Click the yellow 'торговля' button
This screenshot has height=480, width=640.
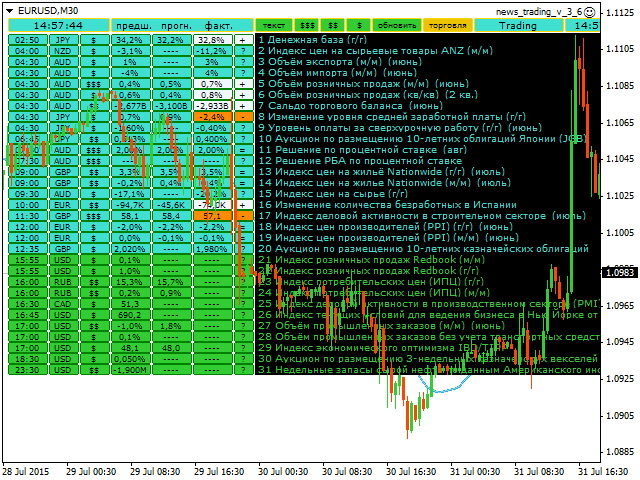coord(448,25)
